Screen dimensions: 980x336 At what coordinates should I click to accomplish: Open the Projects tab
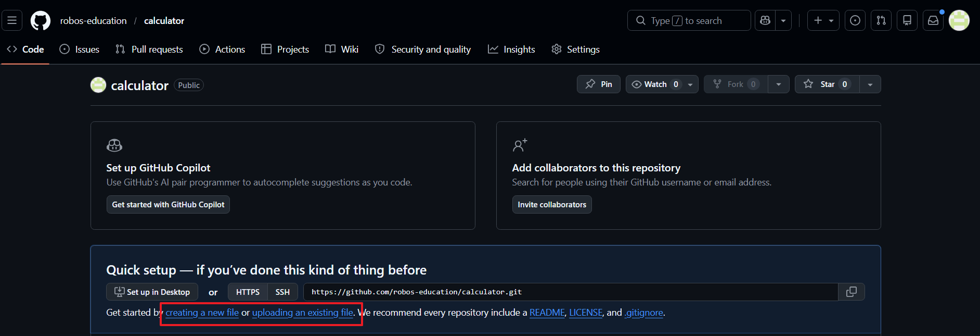tap(285, 49)
